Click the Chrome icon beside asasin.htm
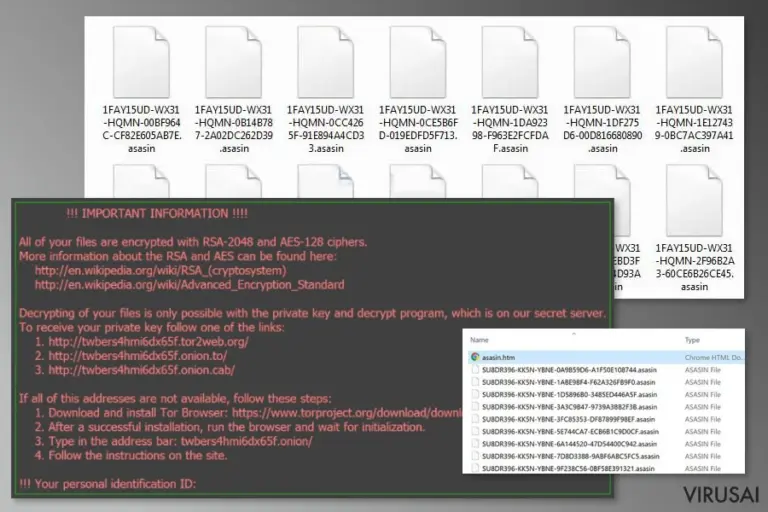This screenshot has height=512, width=768. [475, 357]
